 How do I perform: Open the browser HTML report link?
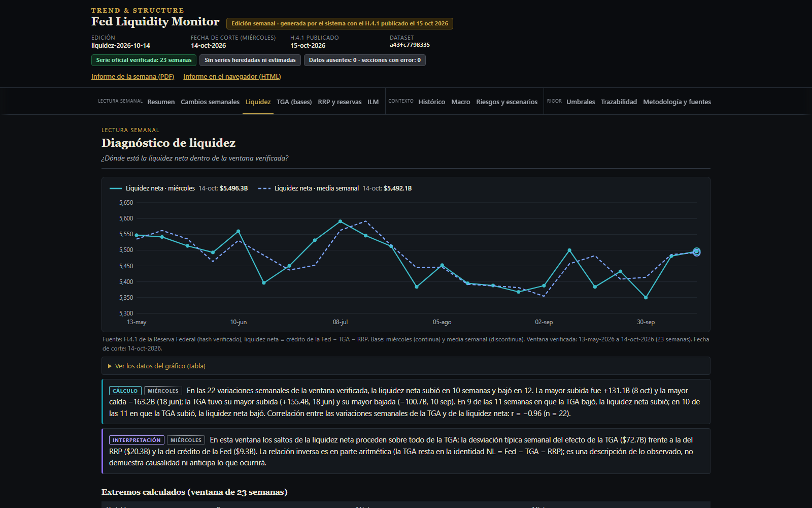(x=232, y=77)
